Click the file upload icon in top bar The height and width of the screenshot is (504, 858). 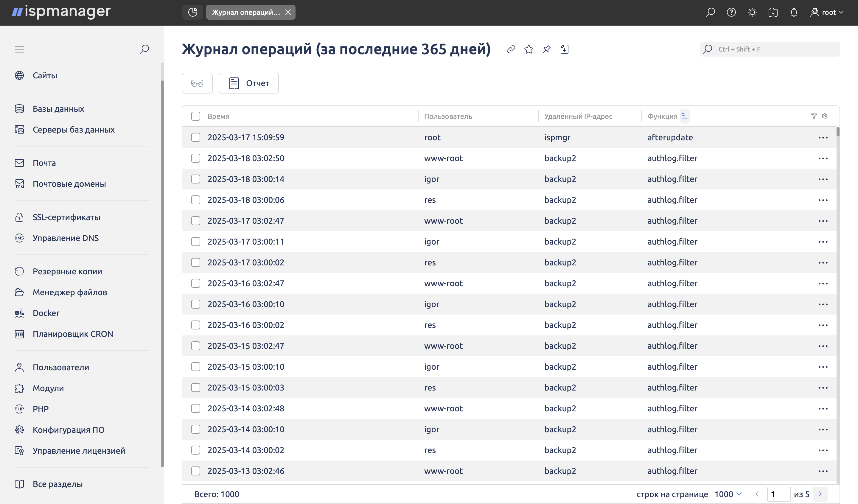coord(773,12)
